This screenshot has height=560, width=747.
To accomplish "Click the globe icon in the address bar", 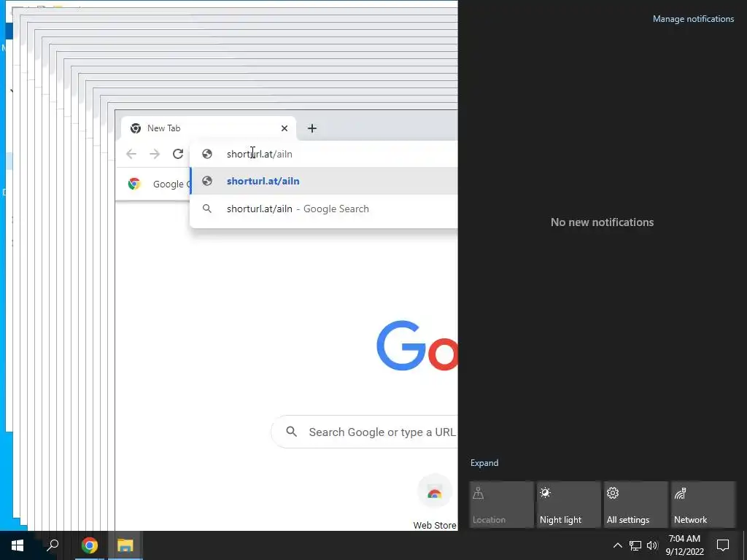I will click(206, 154).
